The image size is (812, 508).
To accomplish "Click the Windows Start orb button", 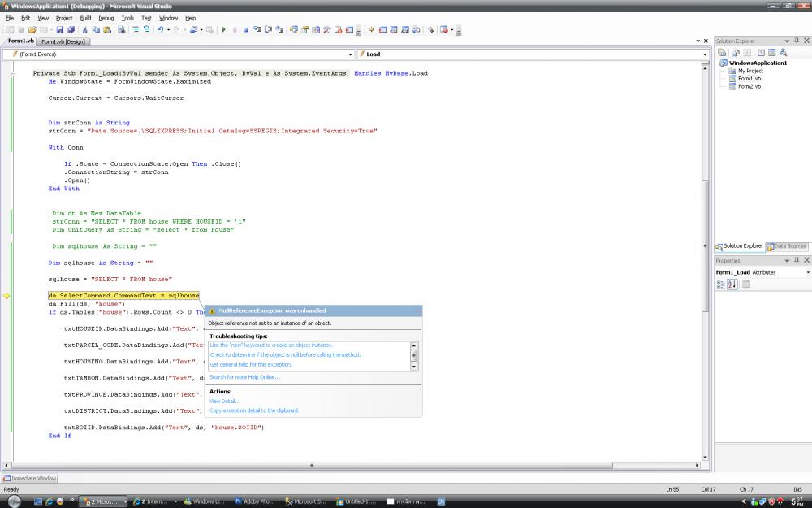I will [x=14, y=501].
